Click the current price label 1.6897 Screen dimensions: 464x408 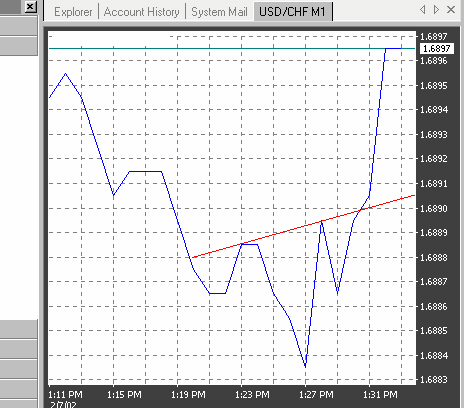coord(436,49)
